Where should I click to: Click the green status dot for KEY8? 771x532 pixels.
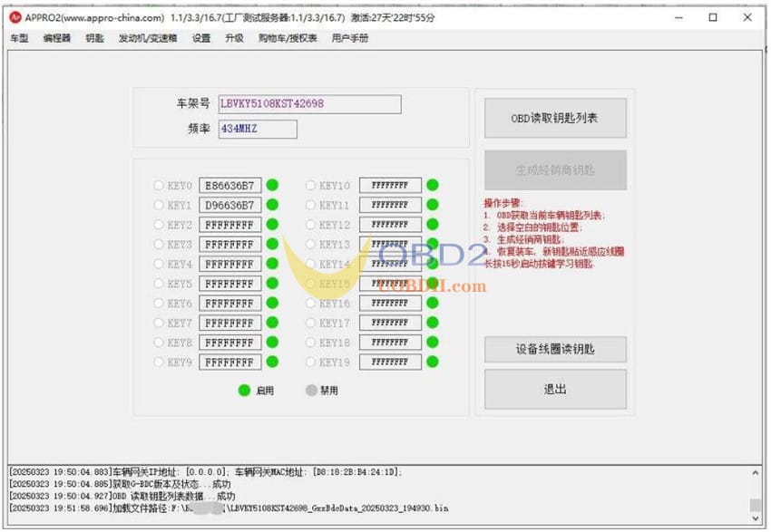(x=272, y=343)
